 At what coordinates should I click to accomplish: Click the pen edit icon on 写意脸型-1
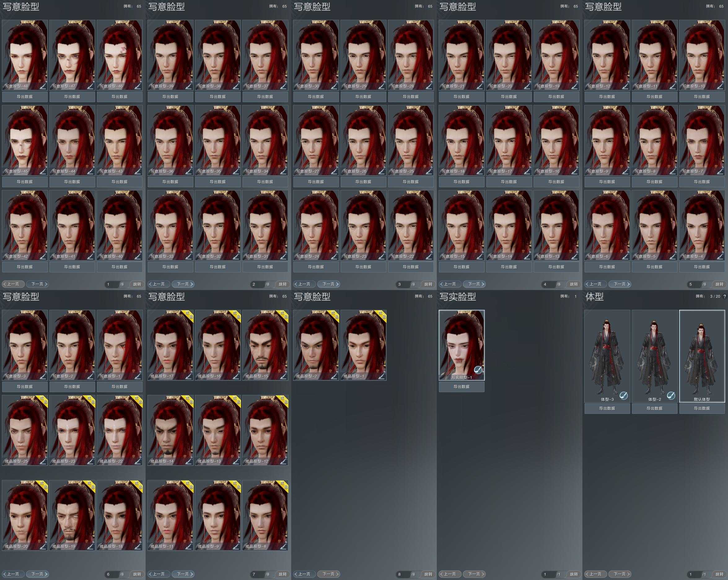coord(138,376)
